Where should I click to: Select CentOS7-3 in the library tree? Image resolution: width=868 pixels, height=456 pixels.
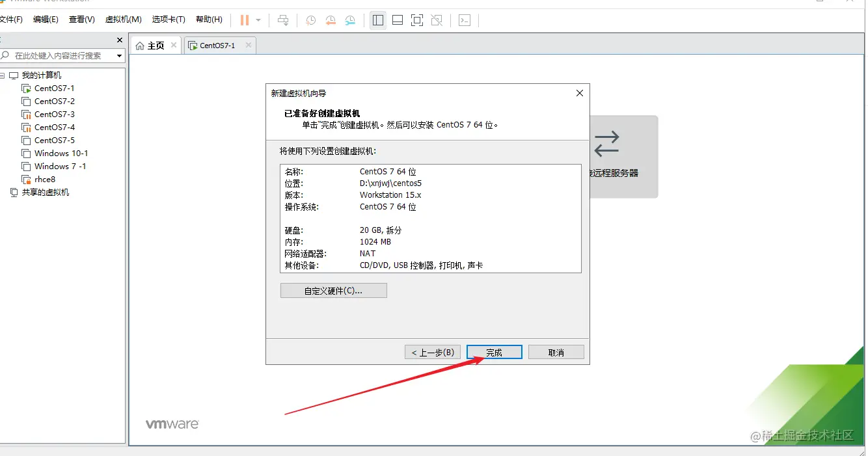pos(55,114)
